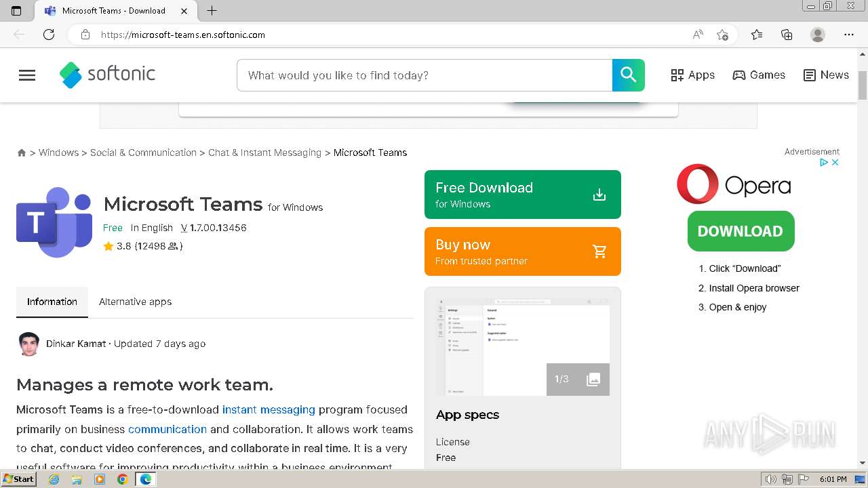Follow the instant messaging link
Screen dimensions: 868x488
click(269, 409)
